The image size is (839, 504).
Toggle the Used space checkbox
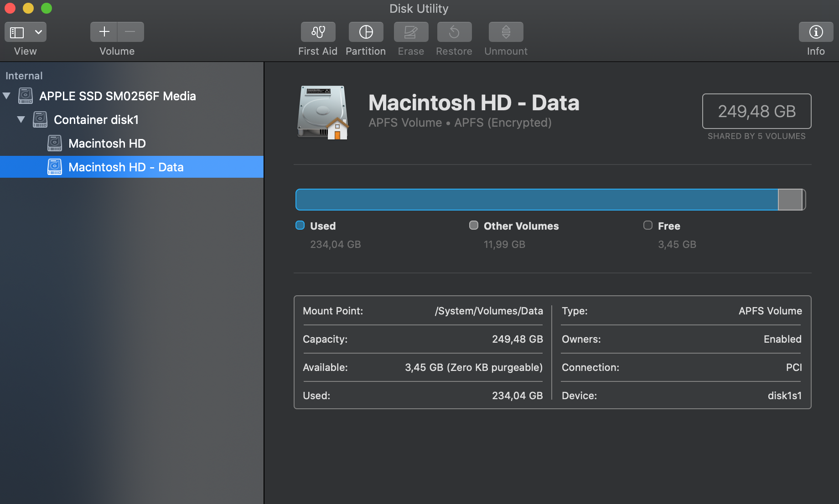[300, 225]
